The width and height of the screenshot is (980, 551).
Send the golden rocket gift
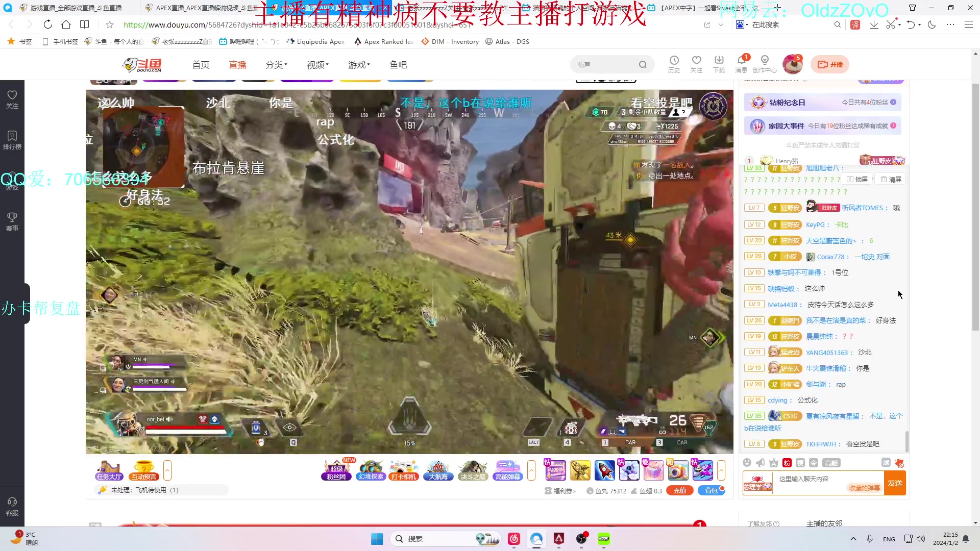(x=580, y=470)
